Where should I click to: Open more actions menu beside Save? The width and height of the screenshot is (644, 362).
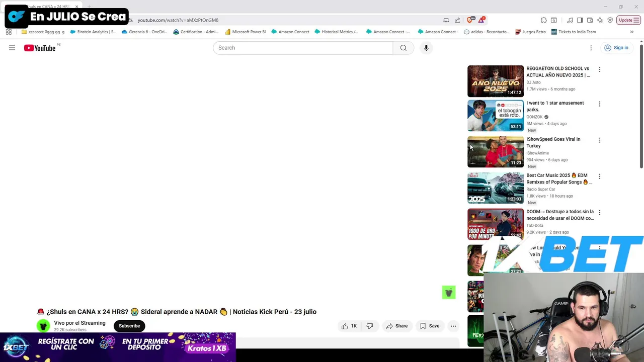(453, 326)
